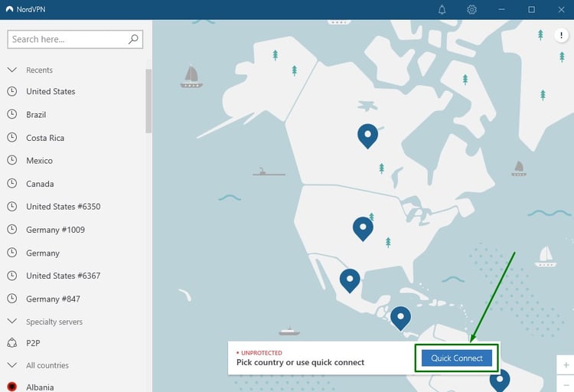
Task: Click the Quick Connect button
Action: [456, 358]
